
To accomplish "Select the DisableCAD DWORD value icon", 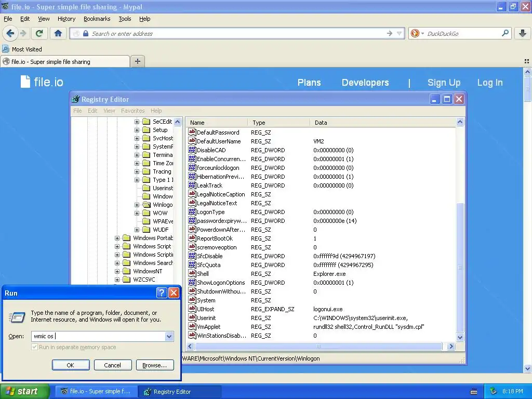I will click(x=192, y=150).
